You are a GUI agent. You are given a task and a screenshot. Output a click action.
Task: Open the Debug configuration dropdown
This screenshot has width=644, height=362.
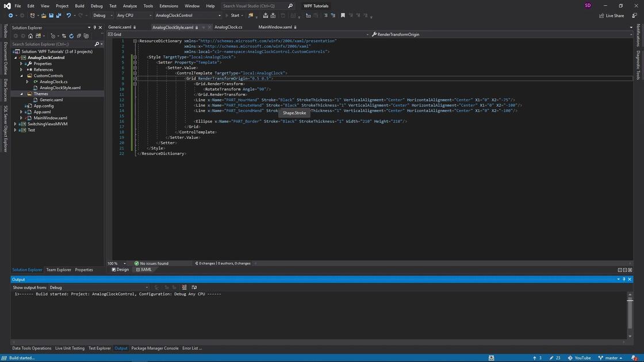(103, 16)
